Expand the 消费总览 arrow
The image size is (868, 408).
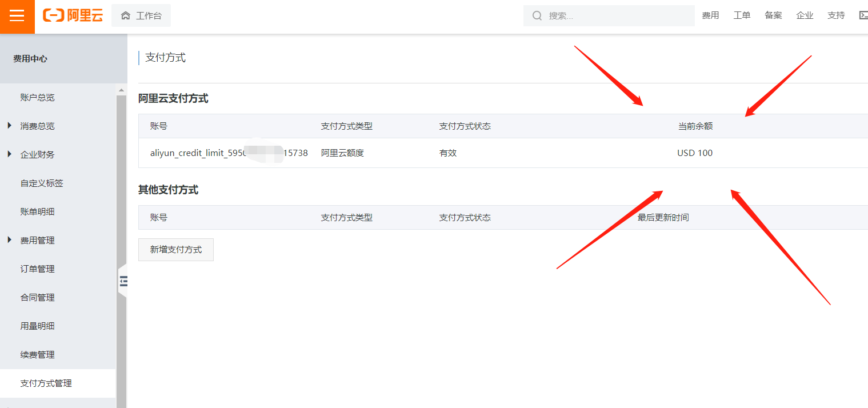tap(10, 125)
